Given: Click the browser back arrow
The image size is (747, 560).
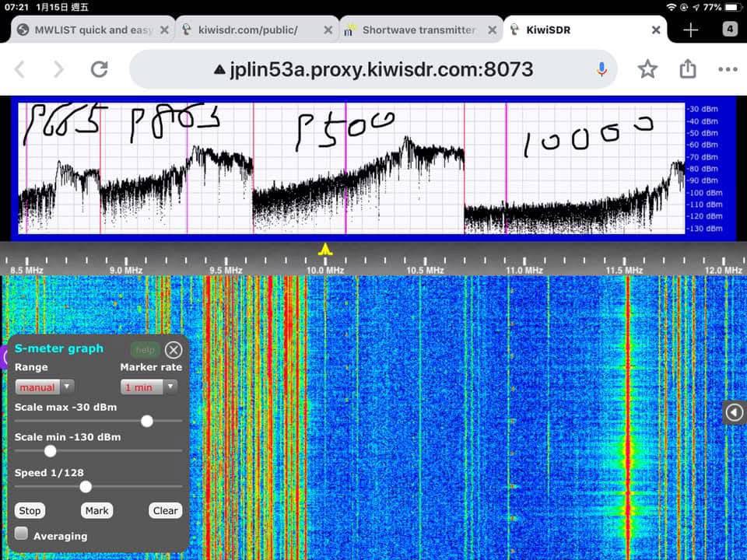Looking at the screenshot, I should (x=20, y=69).
